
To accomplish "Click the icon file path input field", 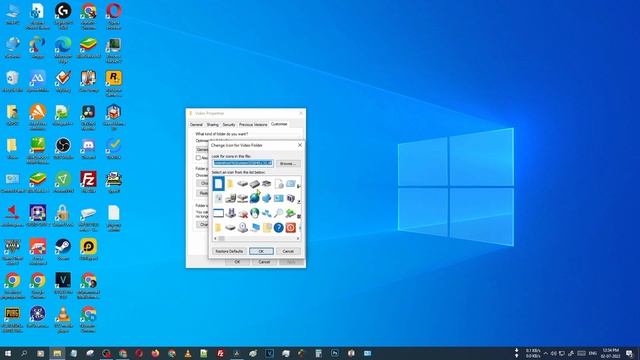I will click(243, 163).
